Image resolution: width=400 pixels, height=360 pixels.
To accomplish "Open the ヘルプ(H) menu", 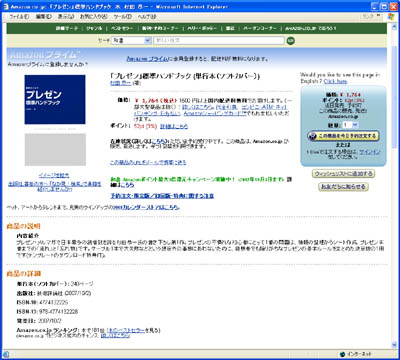I will 147,16.
